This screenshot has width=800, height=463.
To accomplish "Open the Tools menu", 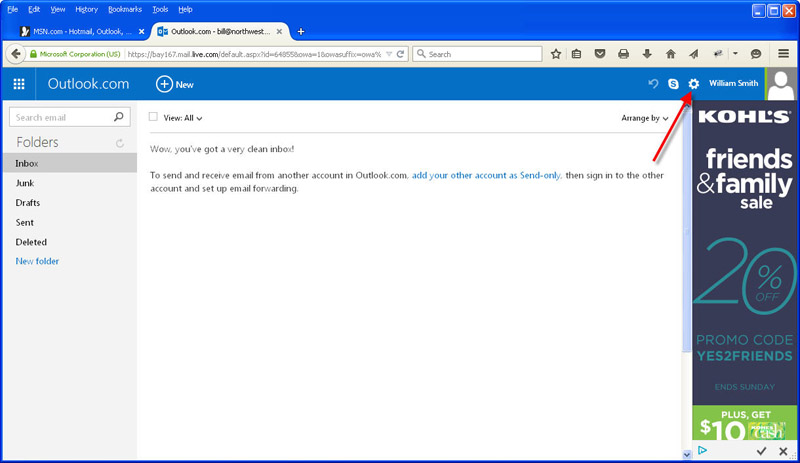I will click(160, 9).
